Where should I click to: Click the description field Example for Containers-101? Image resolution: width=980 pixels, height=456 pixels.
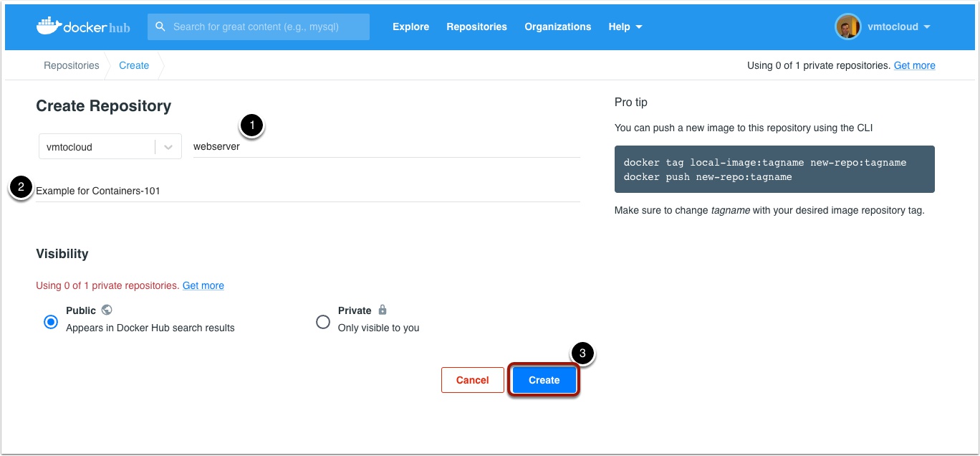[x=308, y=191]
